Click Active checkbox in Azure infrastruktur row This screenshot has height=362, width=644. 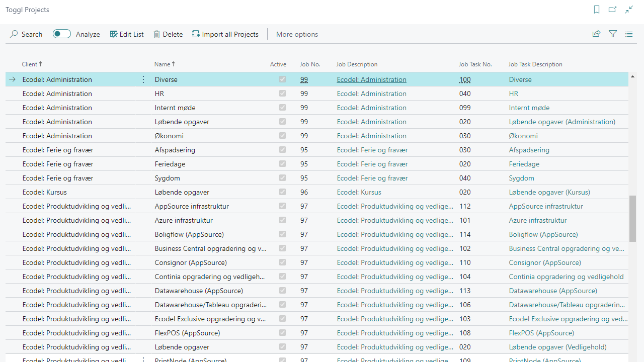coord(282,220)
